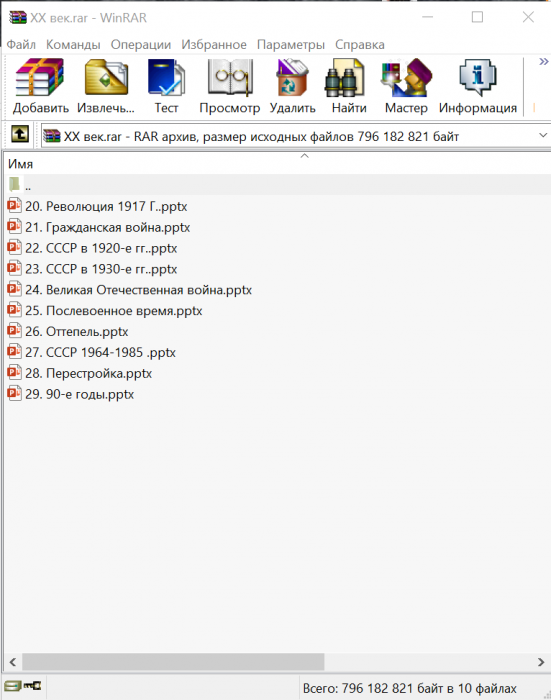Open the Параметры menu

[291, 45]
